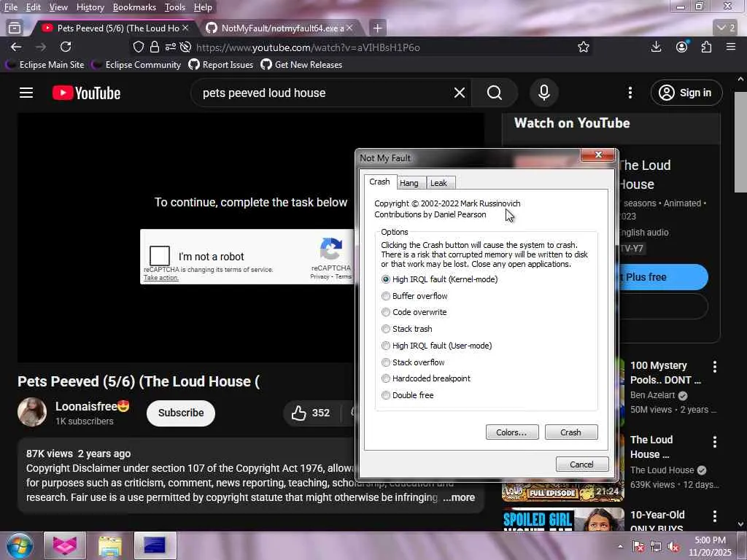
Task: Open the Spoiled Girl video thumbnail
Action: pyautogui.click(x=563, y=519)
